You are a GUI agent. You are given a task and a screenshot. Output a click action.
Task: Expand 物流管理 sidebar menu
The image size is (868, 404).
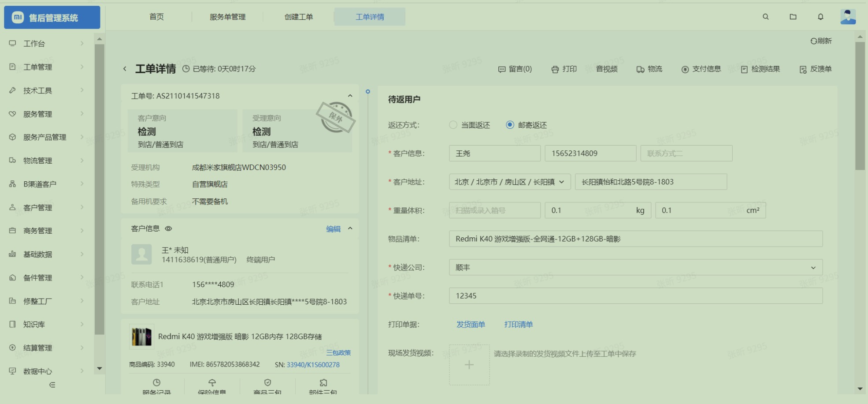tap(47, 161)
